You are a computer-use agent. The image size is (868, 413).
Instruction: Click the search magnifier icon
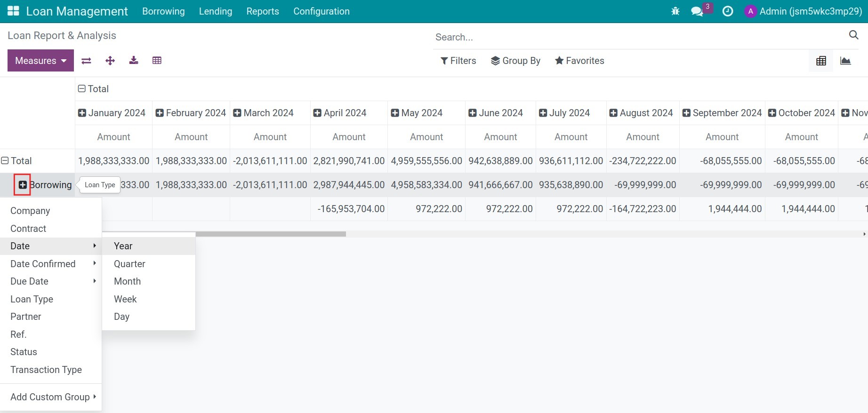coord(853,35)
